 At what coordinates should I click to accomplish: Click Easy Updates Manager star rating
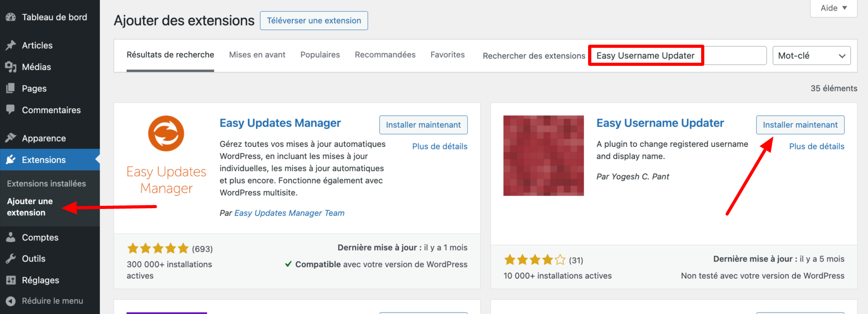[x=158, y=248]
